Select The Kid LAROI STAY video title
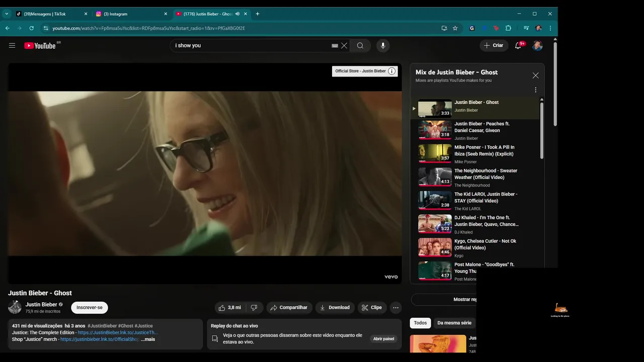The height and width of the screenshot is (362, 644). [486, 197]
